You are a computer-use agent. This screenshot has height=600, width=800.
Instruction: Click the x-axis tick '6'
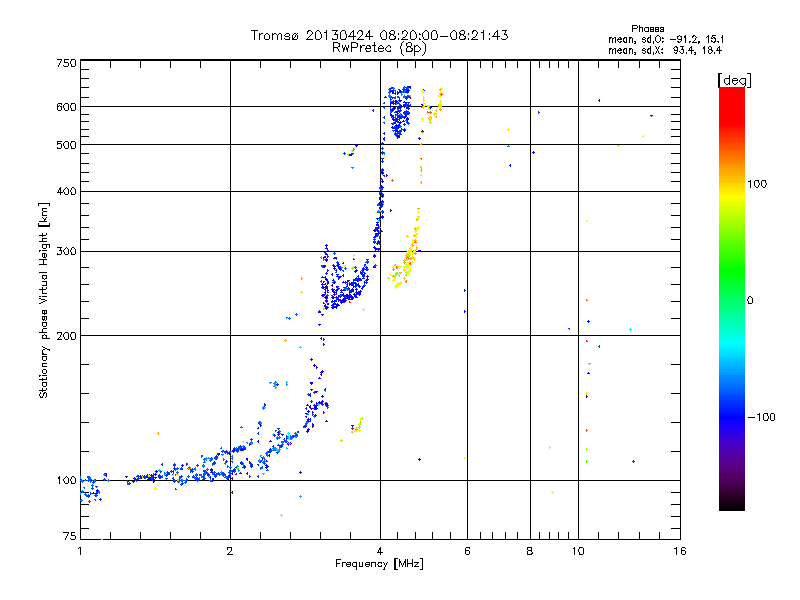(x=467, y=551)
